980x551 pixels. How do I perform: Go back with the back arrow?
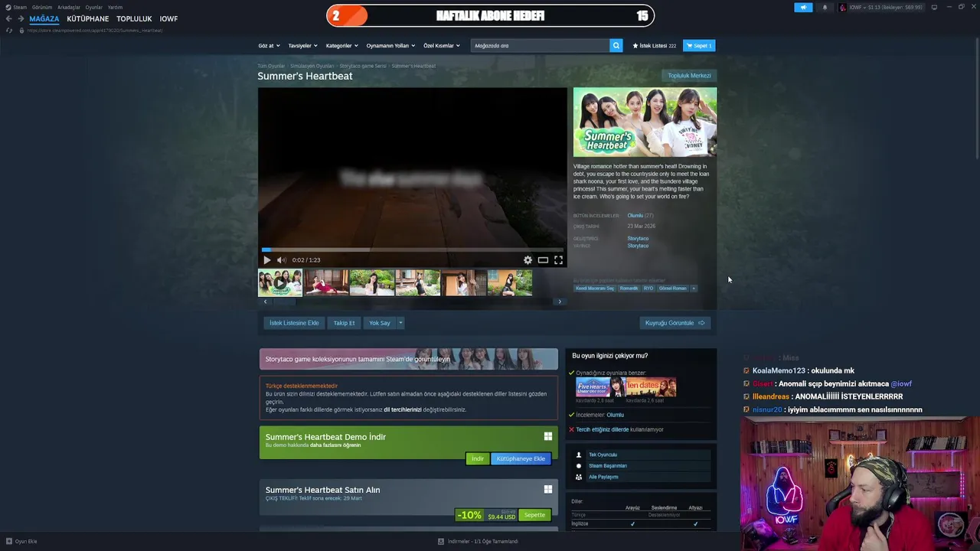8,18
